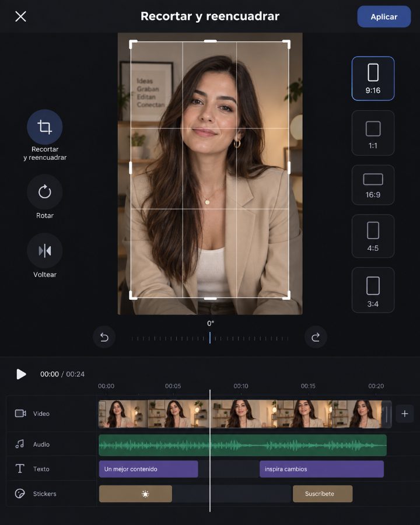Select the 'Un mejor contenido' text clip
This screenshot has height=525, width=420.
pos(148,469)
